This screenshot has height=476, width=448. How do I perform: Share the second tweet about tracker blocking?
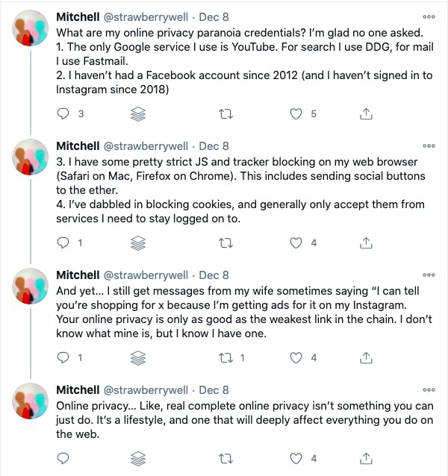(366, 243)
